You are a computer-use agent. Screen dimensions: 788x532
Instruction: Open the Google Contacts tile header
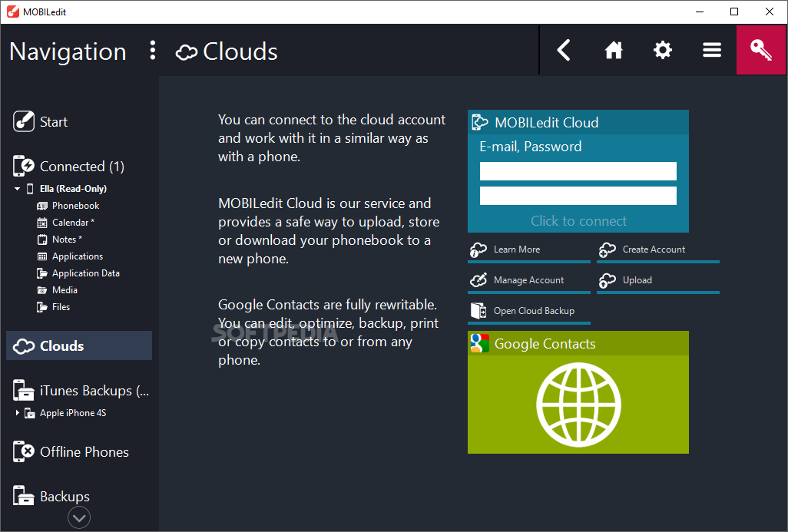pos(578,344)
